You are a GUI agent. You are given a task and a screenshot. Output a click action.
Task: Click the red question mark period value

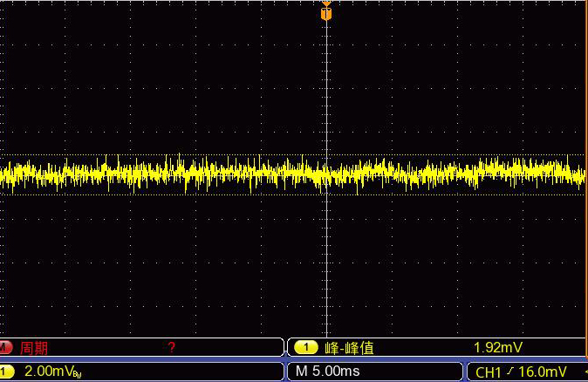pos(171,347)
